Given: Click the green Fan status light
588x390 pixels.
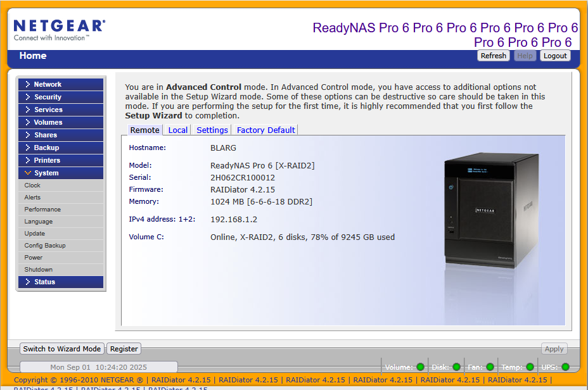Looking at the screenshot, I should (x=490, y=367).
